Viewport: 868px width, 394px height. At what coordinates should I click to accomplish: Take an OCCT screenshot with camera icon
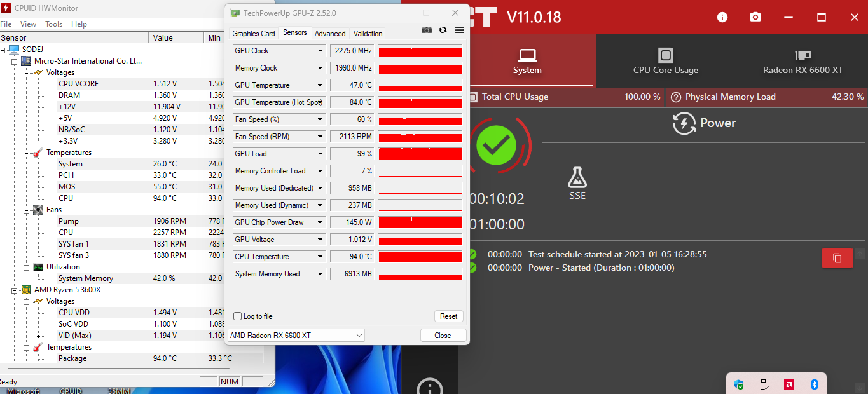click(755, 17)
